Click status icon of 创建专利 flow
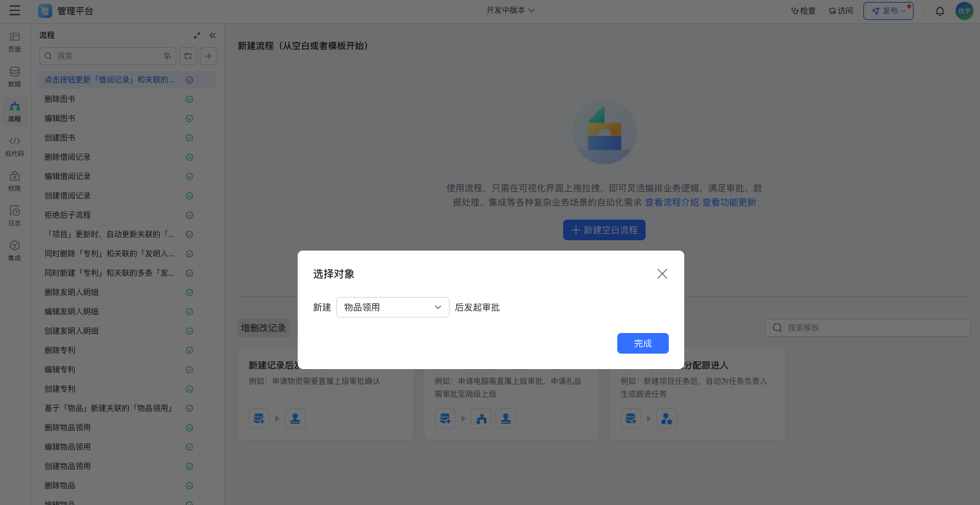This screenshot has width=980, height=505. pyautogui.click(x=189, y=389)
